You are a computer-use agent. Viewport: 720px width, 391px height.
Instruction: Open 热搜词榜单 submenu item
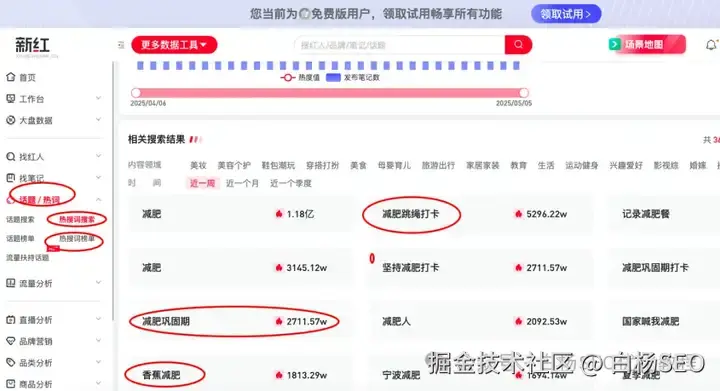[77, 239]
